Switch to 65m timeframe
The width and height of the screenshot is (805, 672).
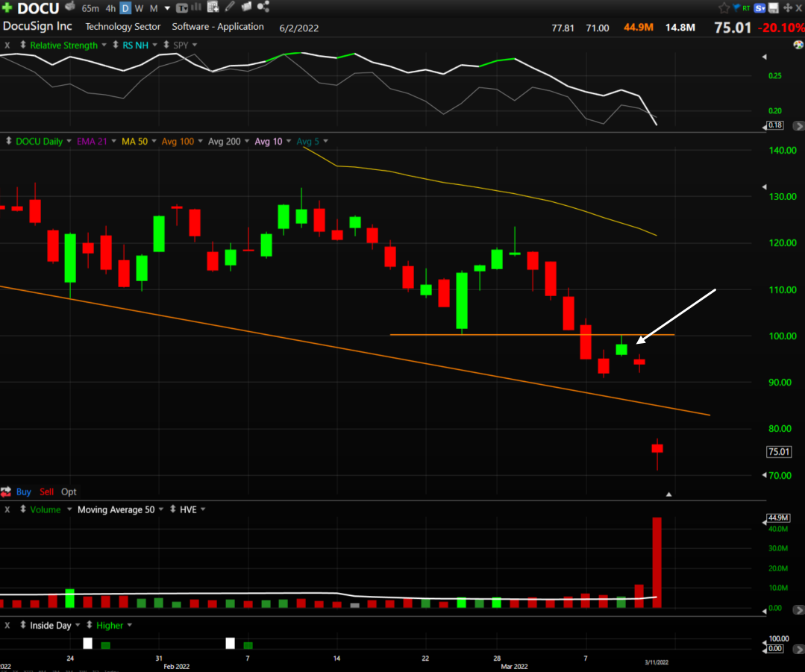pos(90,8)
